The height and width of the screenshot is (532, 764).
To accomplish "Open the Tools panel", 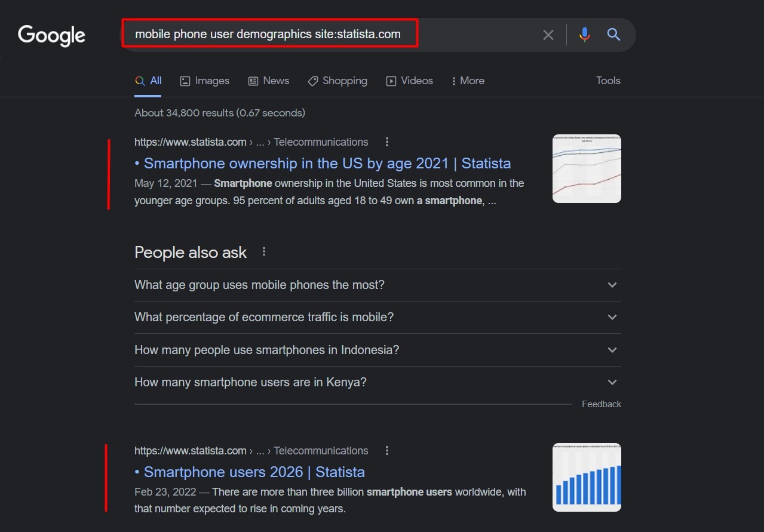I will 607,81.
